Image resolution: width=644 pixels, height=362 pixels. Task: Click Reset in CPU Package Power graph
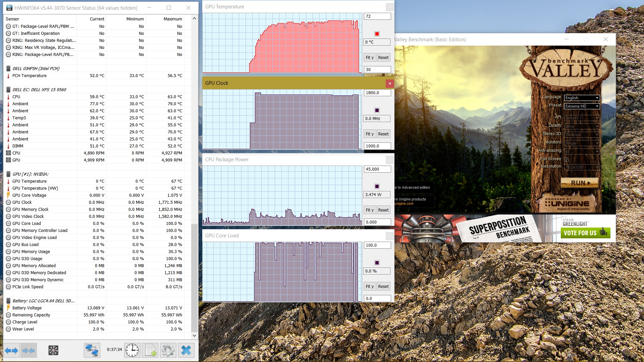point(383,210)
